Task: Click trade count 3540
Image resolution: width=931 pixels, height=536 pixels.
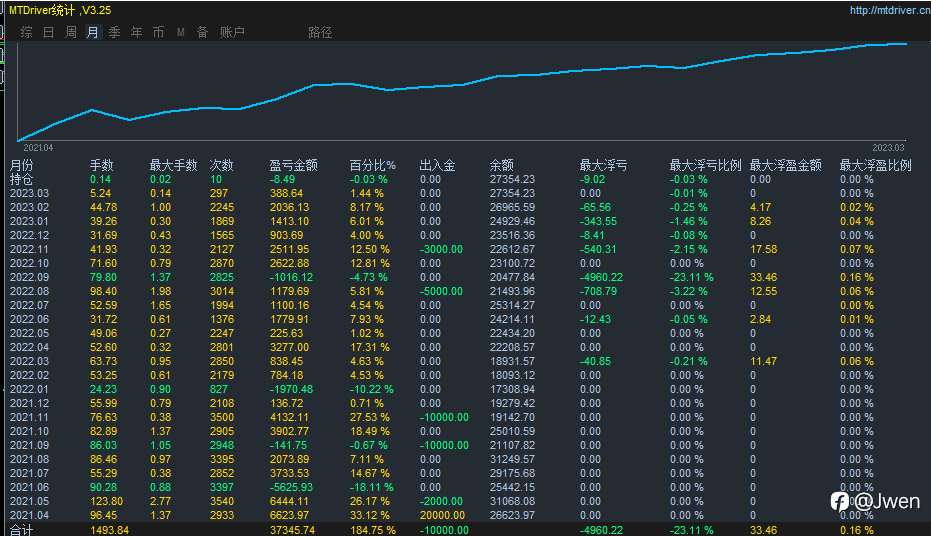Action: click(x=222, y=502)
